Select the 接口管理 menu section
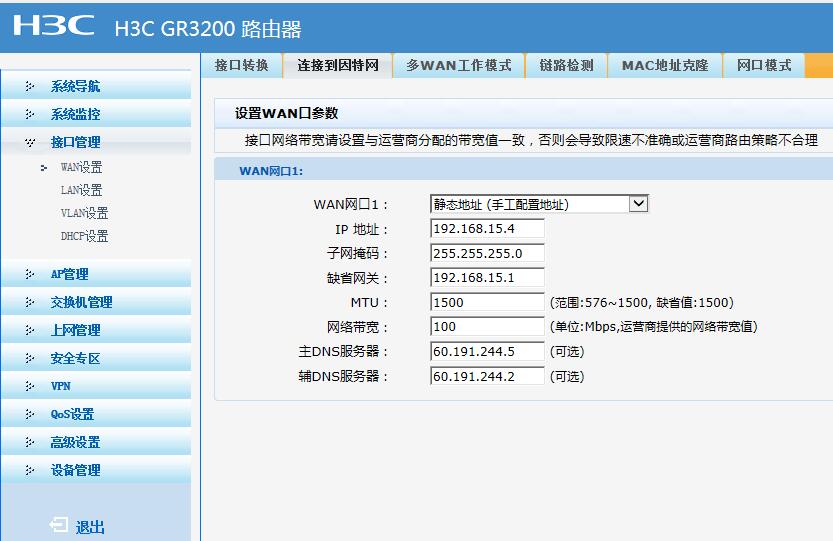 click(x=96, y=142)
